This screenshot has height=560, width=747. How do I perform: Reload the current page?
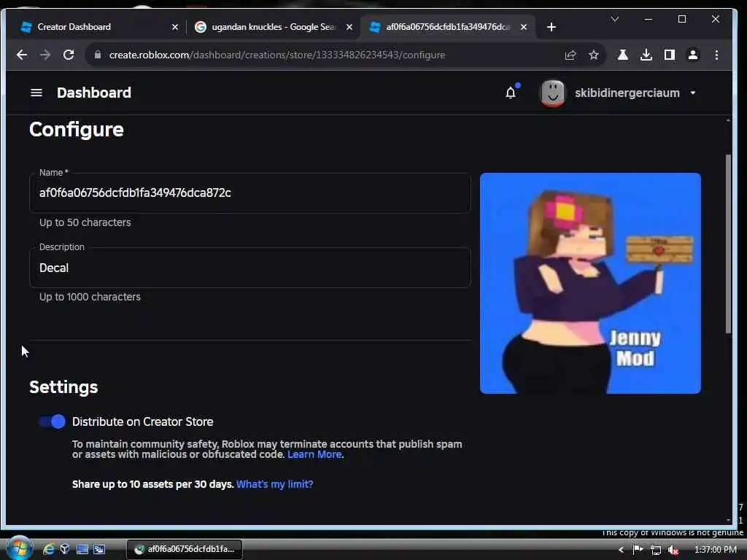coord(69,55)
